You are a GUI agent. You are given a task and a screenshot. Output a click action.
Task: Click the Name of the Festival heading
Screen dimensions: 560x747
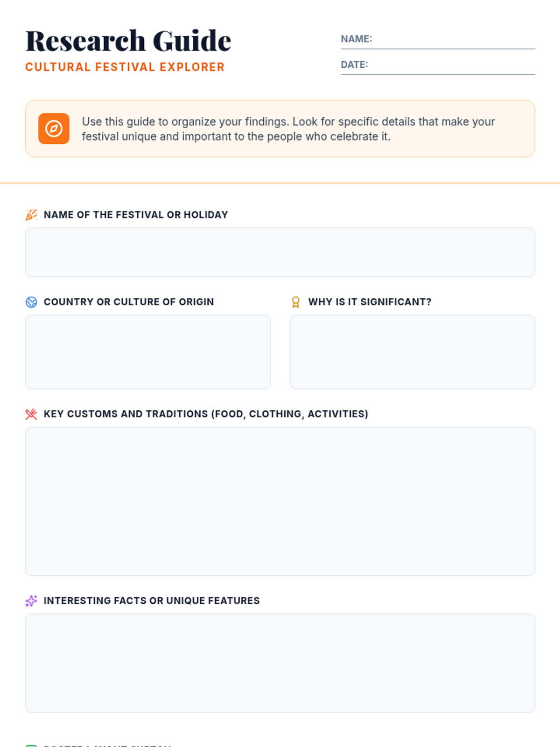136,215
